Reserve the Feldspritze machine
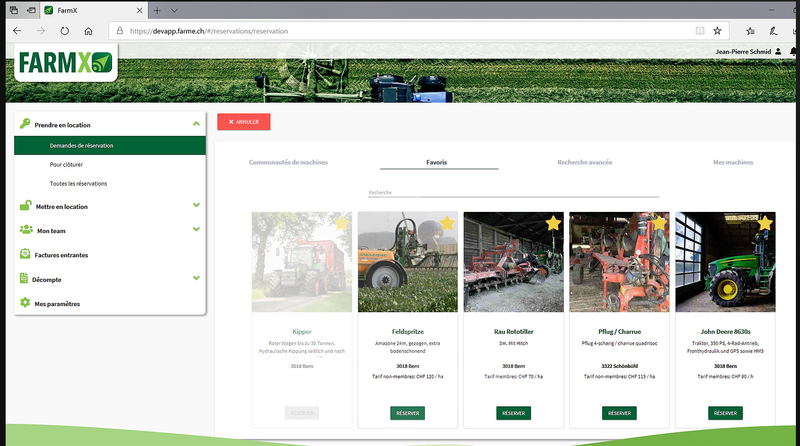Viewport: 800px width, 446px height. point(407,413)
